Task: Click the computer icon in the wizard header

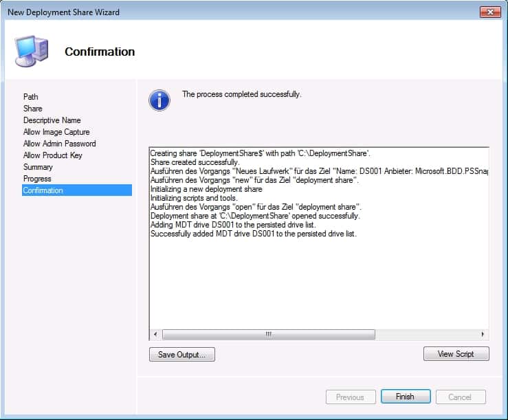Action: (32, 51)
